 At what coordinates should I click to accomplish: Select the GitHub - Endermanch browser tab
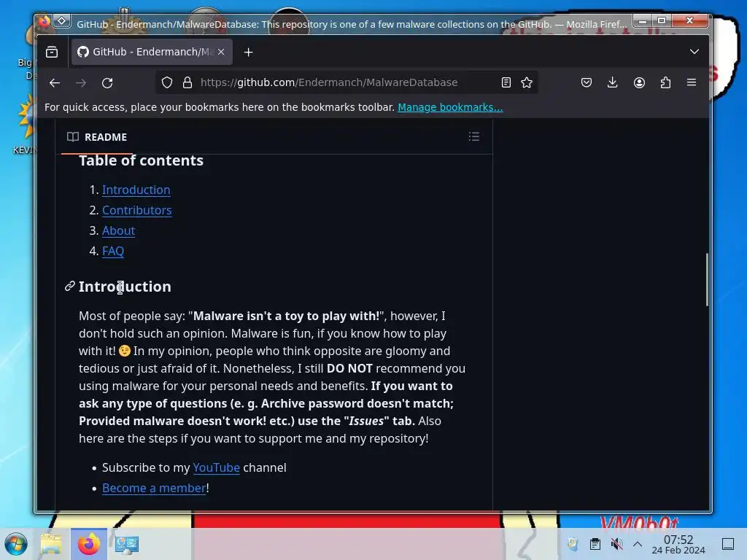click(x=152, y=52)
